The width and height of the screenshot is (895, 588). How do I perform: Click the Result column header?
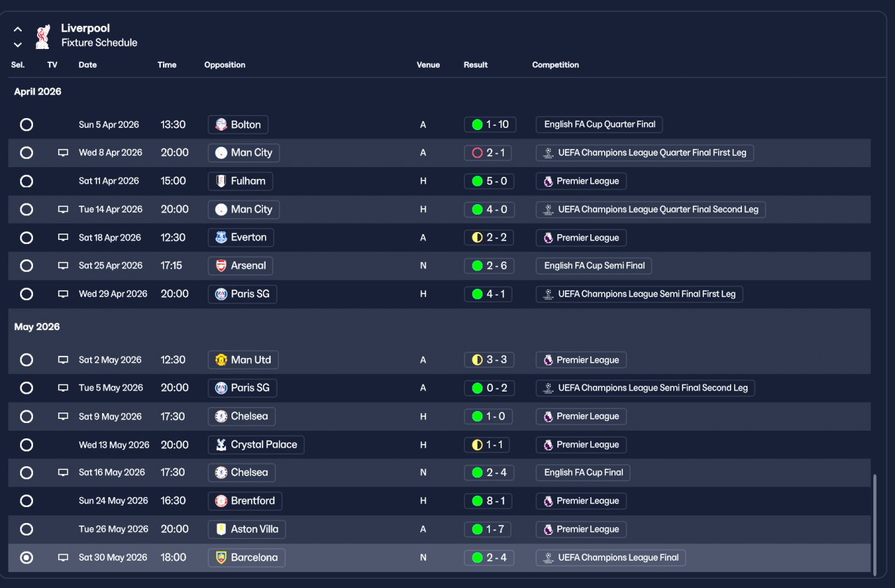(x=475, y=65)
